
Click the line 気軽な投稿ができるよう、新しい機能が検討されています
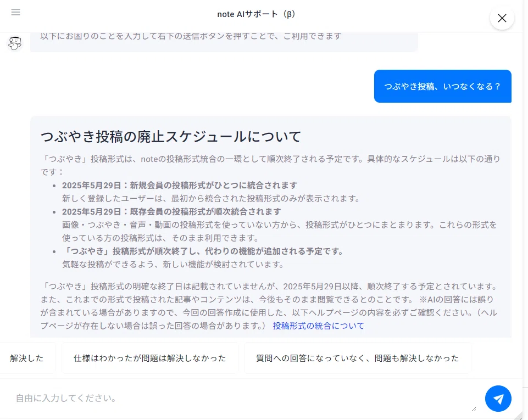tap(173, 265)
